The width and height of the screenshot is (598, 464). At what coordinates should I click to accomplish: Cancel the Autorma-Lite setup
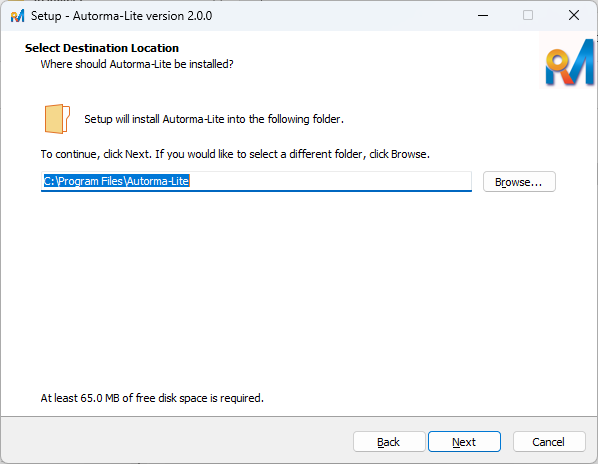click(549, 442)
